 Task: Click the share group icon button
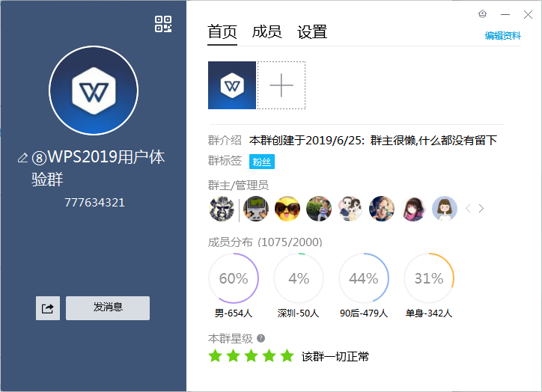(48, 308)
